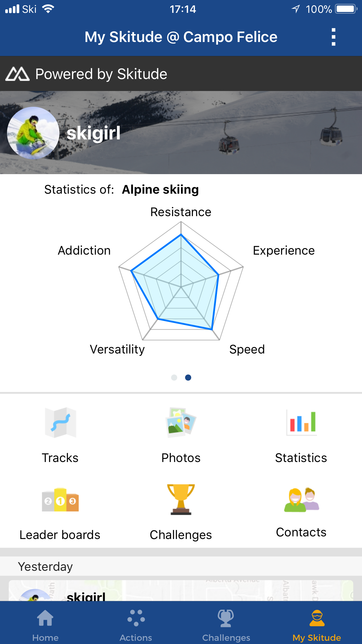Select the second statistics page dot
Viewport: 362px width, 644px height.
point(188,378)
